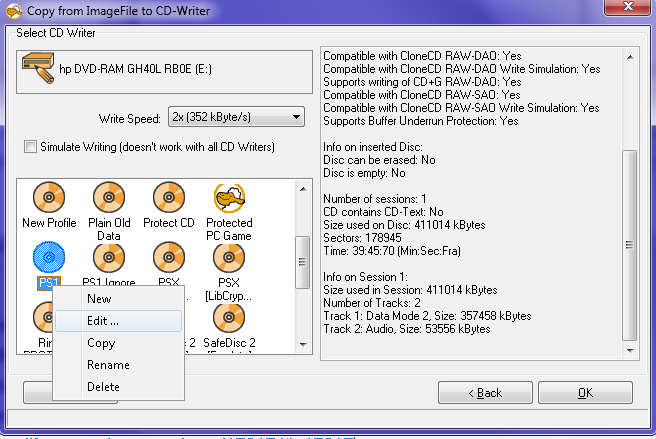Click 'Number of sessions: 1' line

click(x=375, y=199)
